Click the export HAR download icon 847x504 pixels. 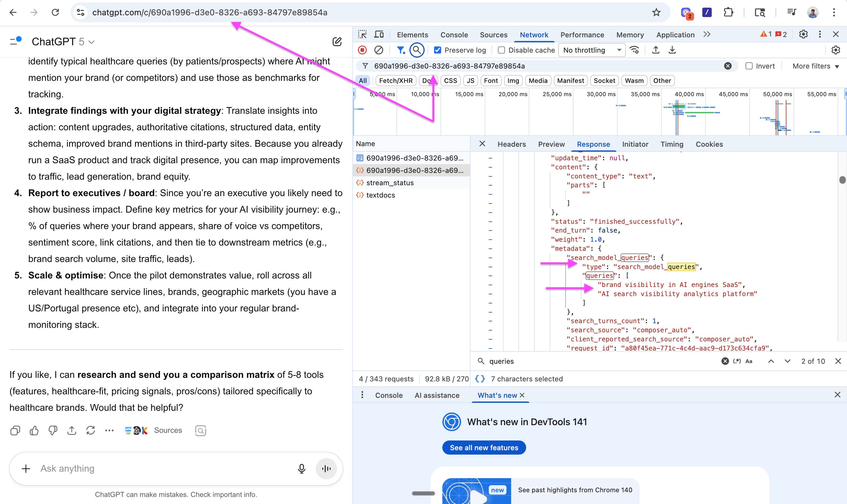click(672, 50)
